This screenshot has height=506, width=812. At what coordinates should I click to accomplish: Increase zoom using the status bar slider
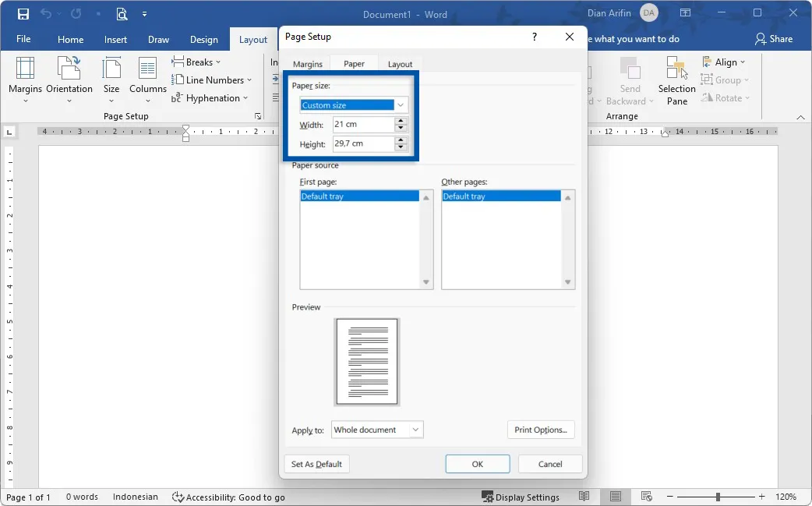pos(762,497)
